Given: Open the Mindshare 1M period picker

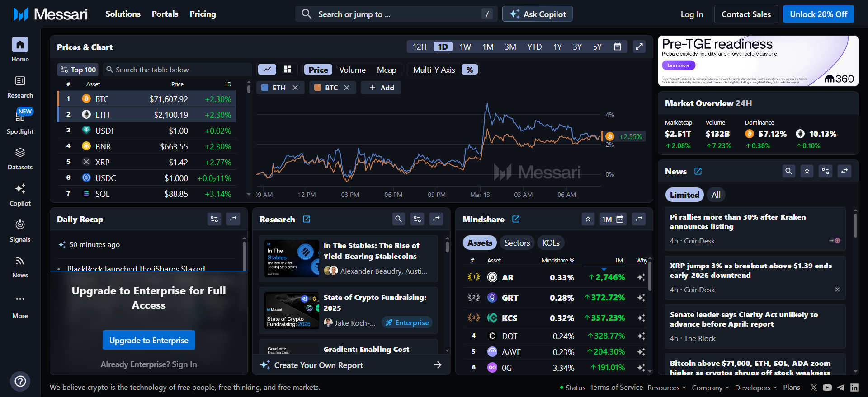Looking at the screenshot, I should pos(613,219).
